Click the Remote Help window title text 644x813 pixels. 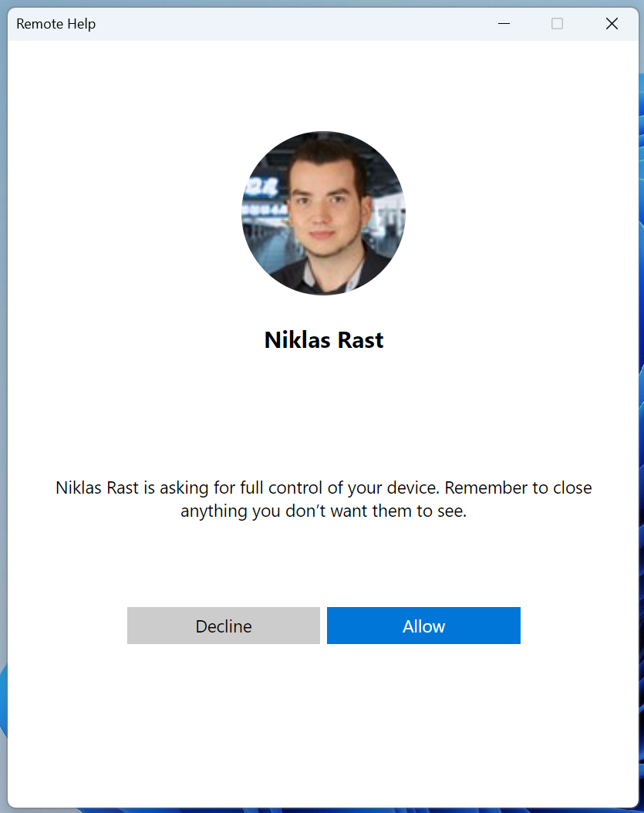click(56, 24)
